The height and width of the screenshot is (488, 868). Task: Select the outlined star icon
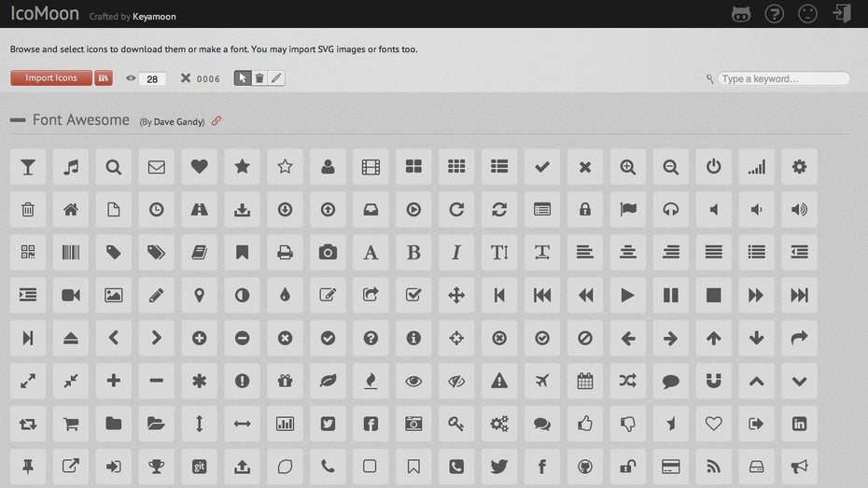[x=285, y=166]
